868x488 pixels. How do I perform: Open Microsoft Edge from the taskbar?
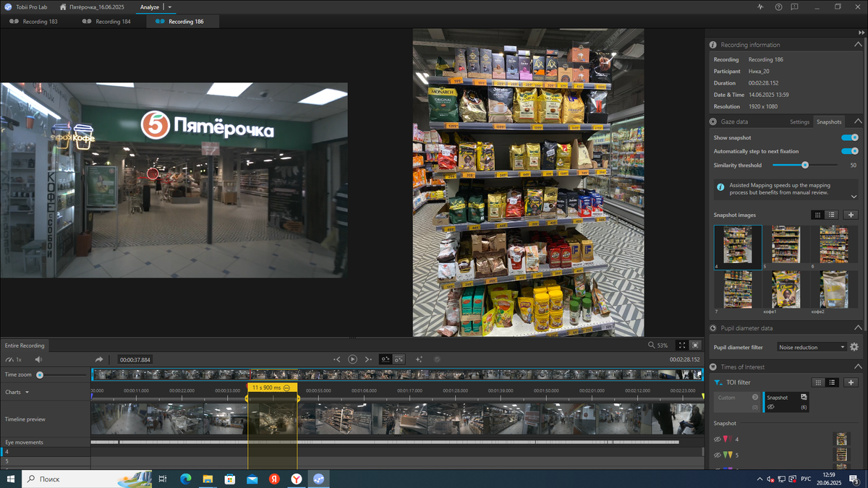tap(185, 479)
